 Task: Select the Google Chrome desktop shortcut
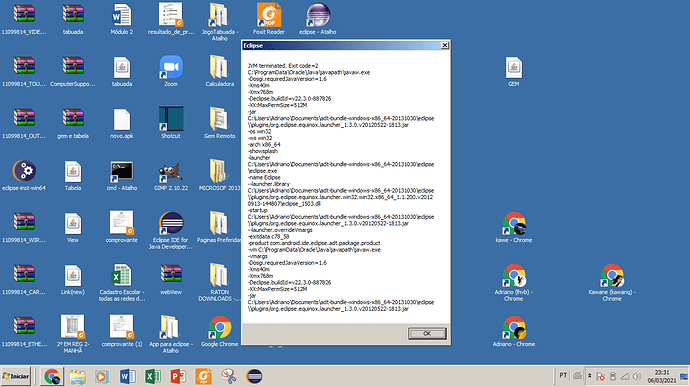click(x=220, y=332)
